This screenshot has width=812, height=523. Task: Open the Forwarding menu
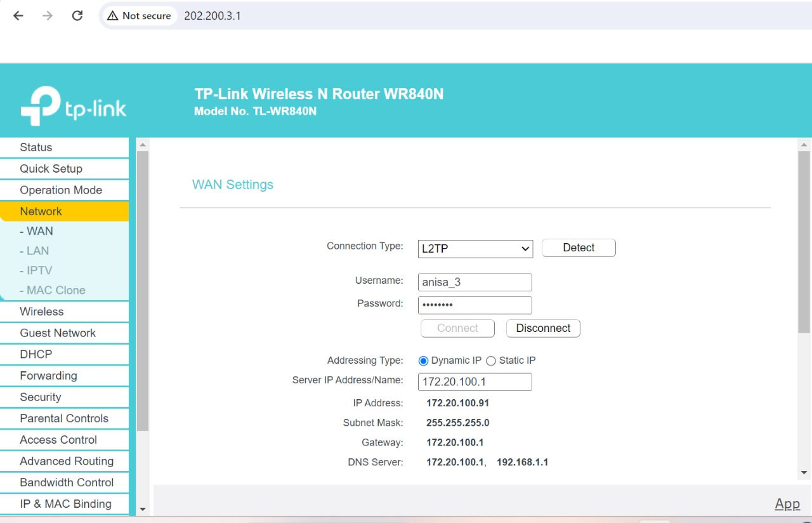click(64, 376)
